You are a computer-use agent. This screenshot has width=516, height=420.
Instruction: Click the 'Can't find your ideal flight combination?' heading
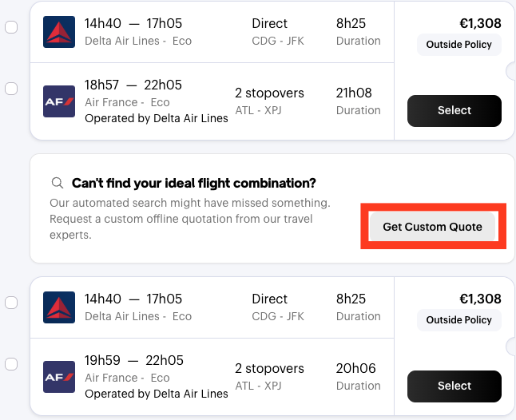pos(194,183)
